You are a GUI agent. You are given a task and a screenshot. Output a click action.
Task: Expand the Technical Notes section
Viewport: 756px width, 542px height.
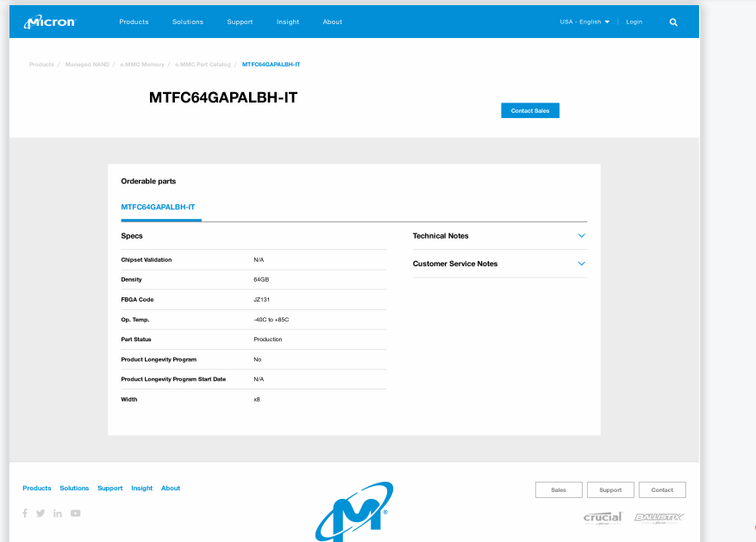[x=500, y=235]
